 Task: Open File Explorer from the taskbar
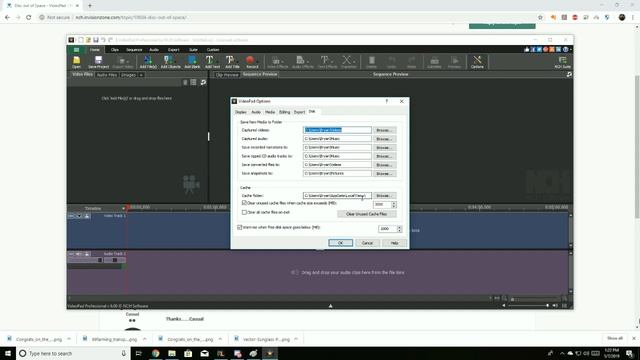click(172, 353)
